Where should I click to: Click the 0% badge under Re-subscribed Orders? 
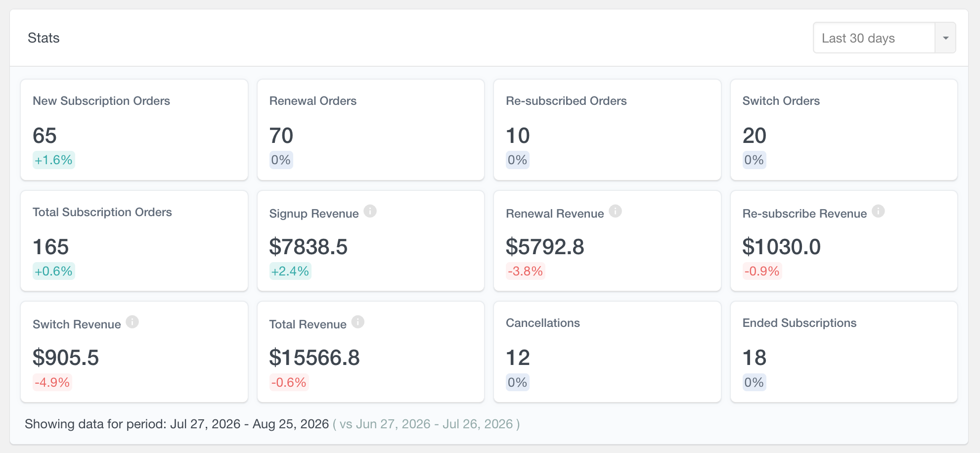[518, 160]
